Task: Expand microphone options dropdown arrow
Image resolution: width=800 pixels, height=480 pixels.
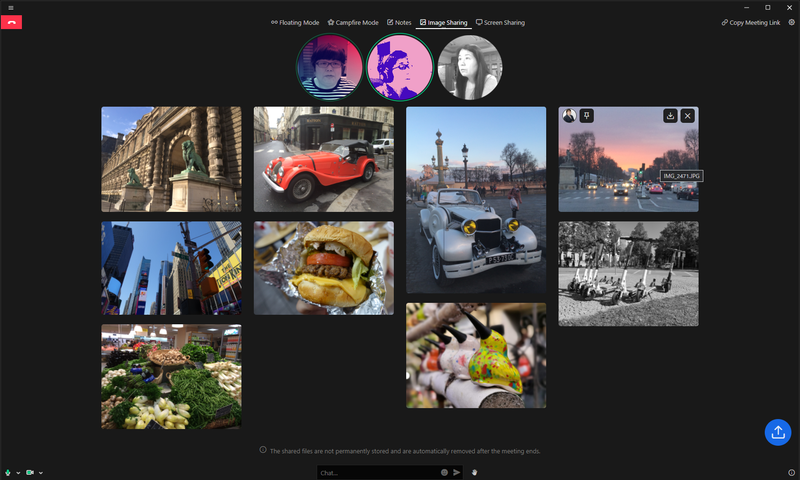Action: pyautogui.click(x=18, y=473)
